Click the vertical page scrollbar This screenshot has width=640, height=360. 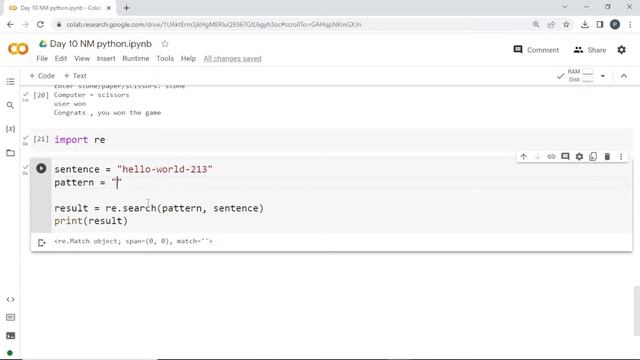tap(637, 310)
